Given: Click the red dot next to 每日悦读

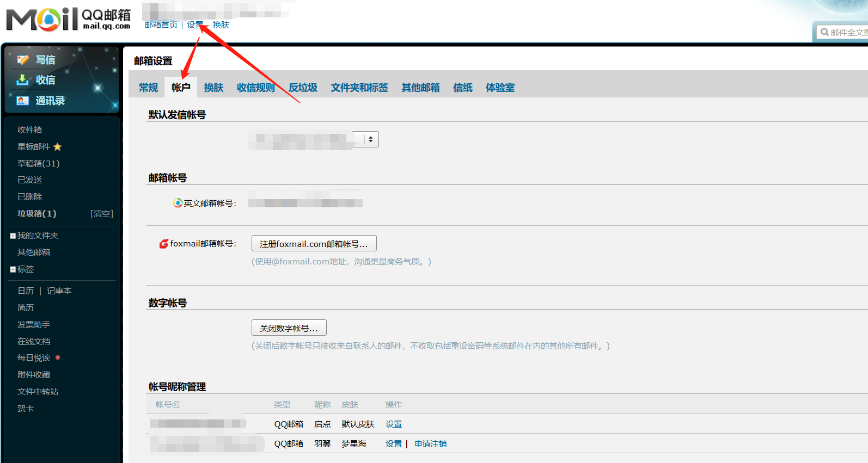Looking at the screenshot, I should point(58,357).
